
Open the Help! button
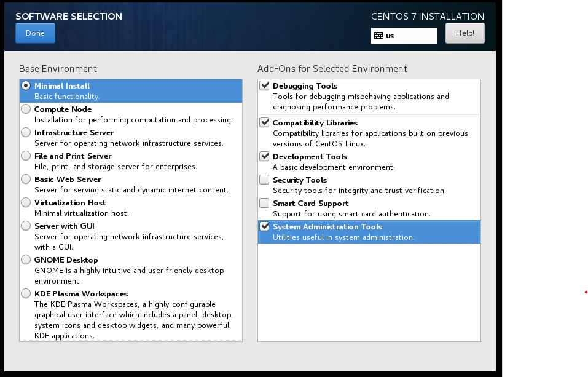coord(465,33)
